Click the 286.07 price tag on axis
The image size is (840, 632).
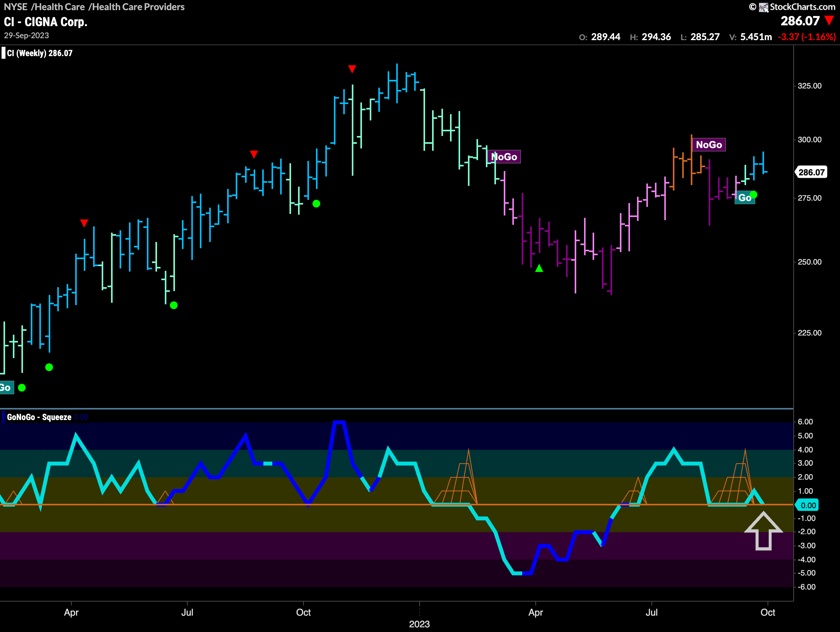[811, 172]
